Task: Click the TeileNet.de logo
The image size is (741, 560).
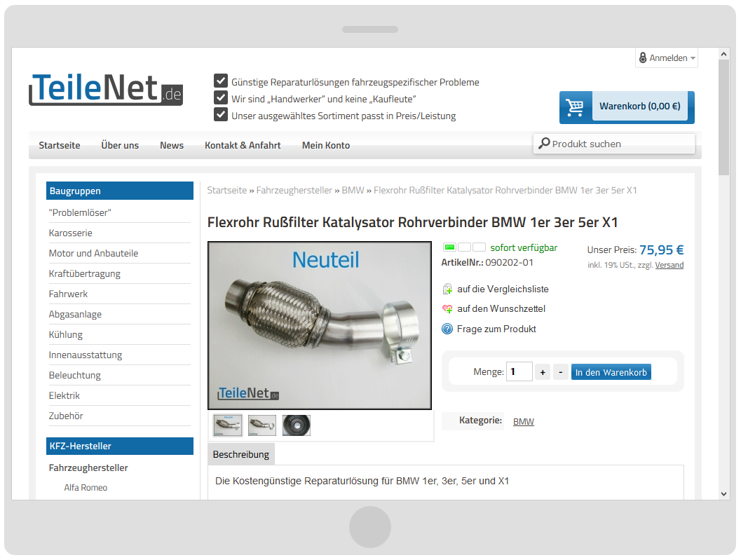Action: (x=106, y=89)
